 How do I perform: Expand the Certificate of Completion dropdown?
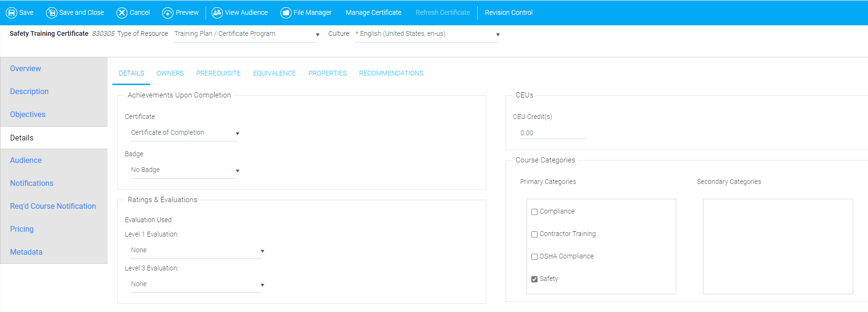click(184, 133)
